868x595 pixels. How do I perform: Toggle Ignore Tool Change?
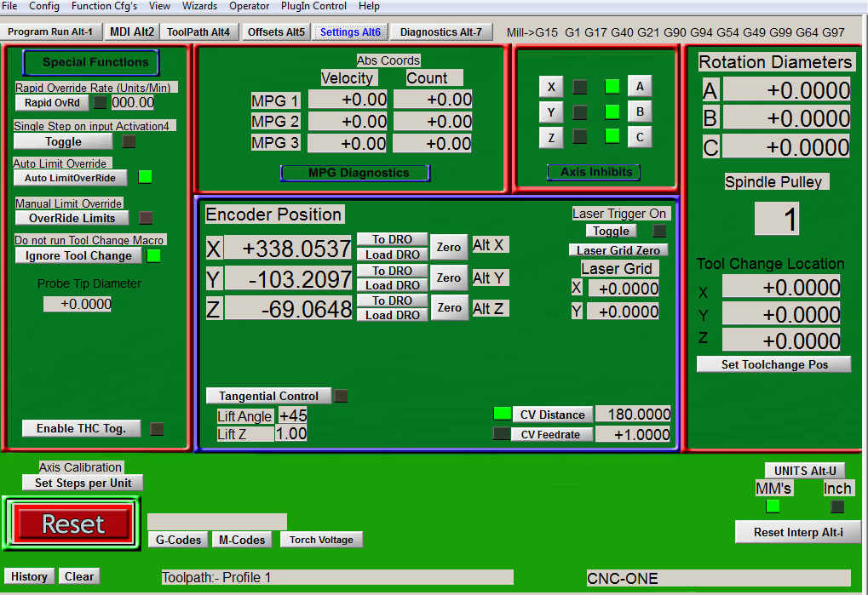point(78,255)
